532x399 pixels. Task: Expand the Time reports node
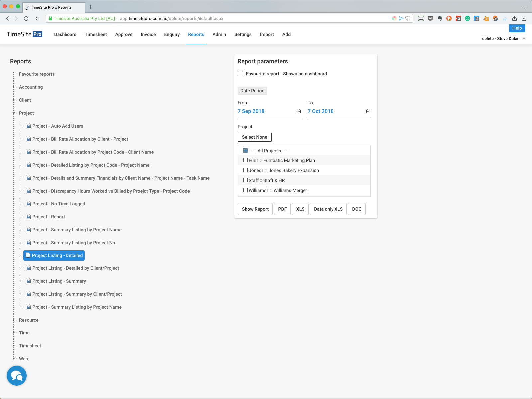[x=14, y=333]
